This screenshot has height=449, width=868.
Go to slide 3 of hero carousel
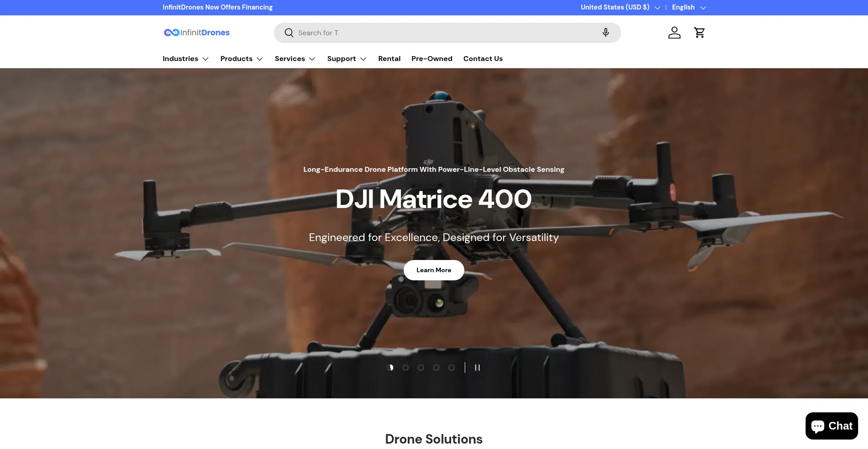(421, 368)
